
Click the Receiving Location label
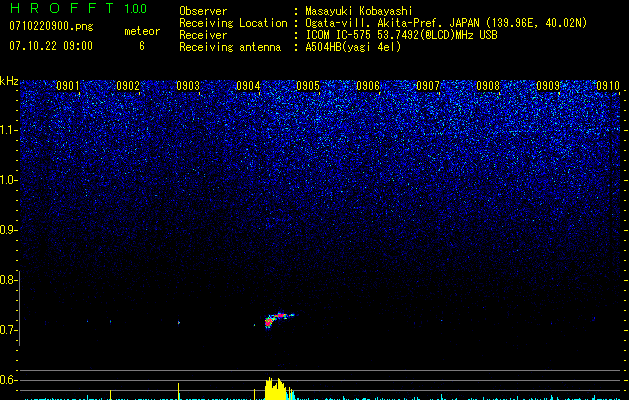(x=233, y=23)
